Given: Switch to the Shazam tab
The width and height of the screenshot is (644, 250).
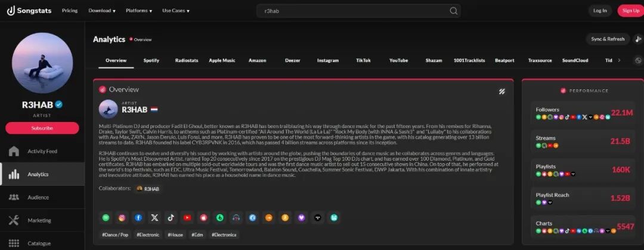Looking at the screenshot, I should 434,60.
